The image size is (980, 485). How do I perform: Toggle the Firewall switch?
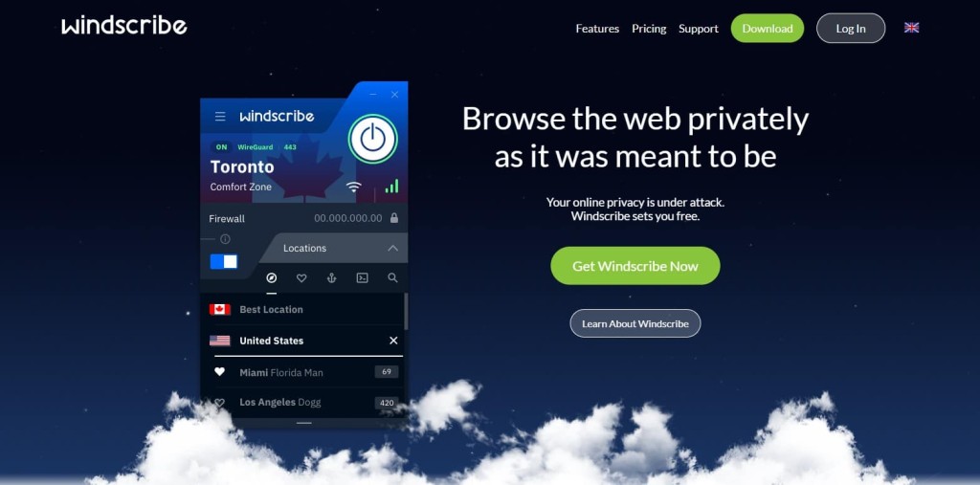tap(224, 261)
